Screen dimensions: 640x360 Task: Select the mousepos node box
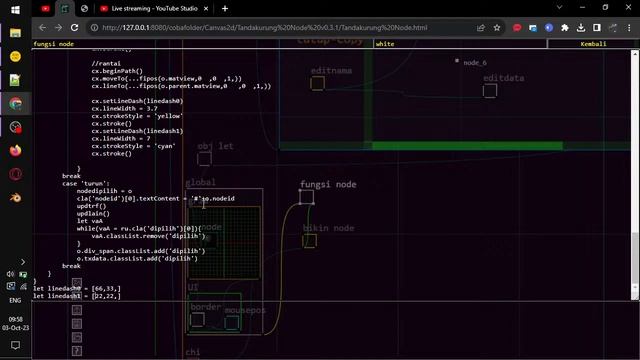click(231, 323)
